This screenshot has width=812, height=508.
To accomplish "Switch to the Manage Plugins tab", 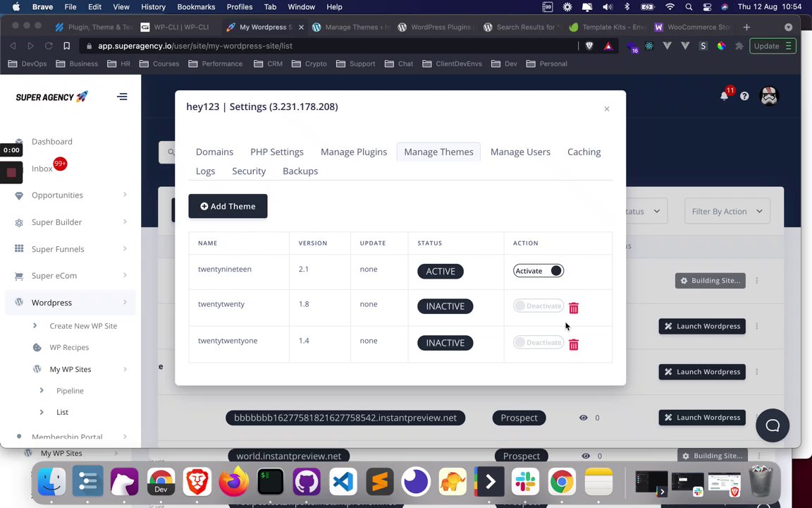I will pyautogui.click(x=354, y=152).
